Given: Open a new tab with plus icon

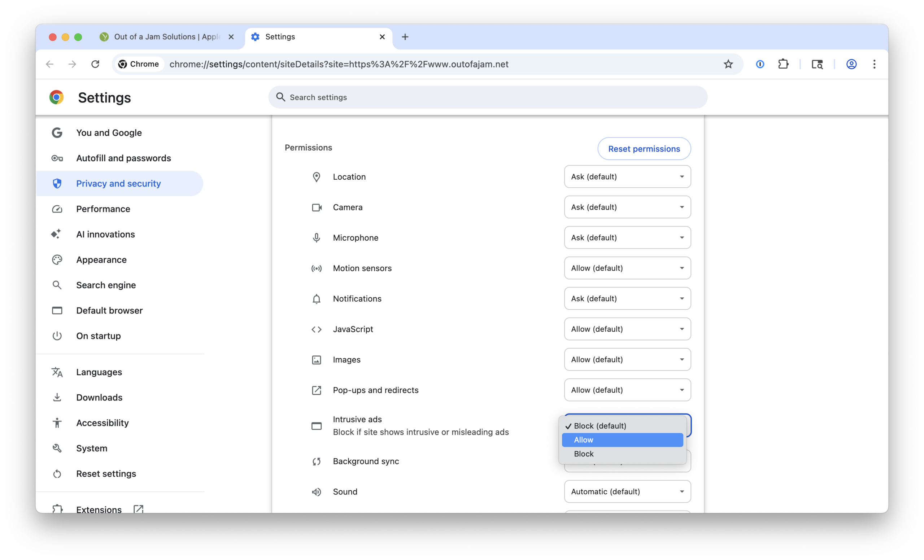Looking at the screenshot, I should [405, 37].
